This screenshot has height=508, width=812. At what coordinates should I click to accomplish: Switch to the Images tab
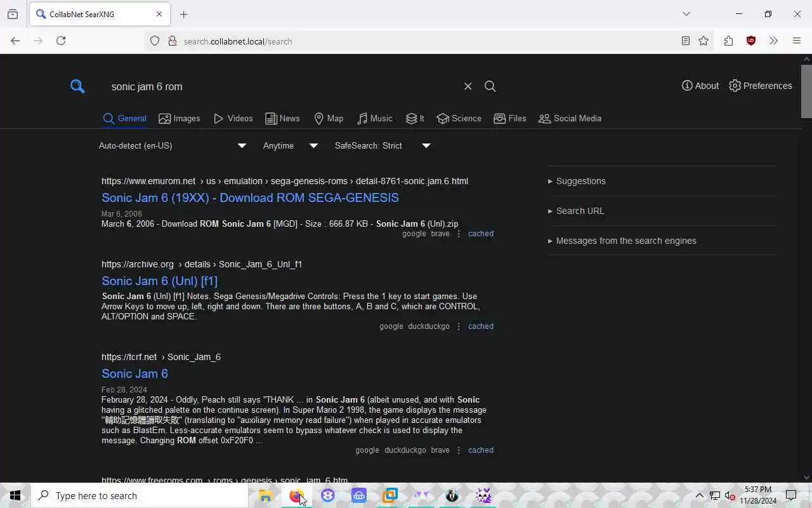[x=180, y=118]
